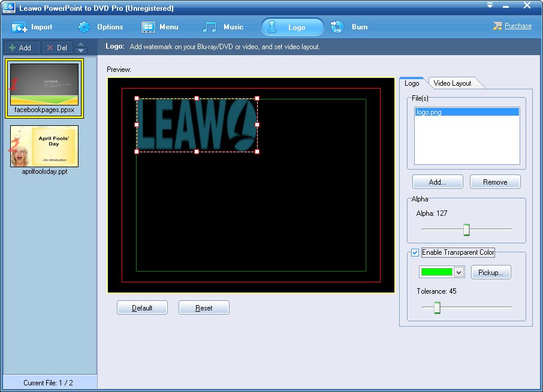Screen dimensions: 543x392
Task: Select logo.png in the Files list
Action: 466,112
